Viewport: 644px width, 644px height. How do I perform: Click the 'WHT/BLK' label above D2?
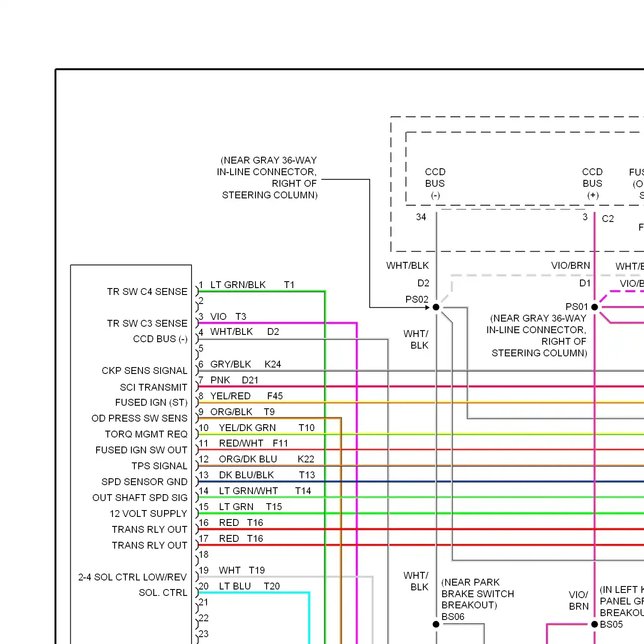click(x=407, y=265)
